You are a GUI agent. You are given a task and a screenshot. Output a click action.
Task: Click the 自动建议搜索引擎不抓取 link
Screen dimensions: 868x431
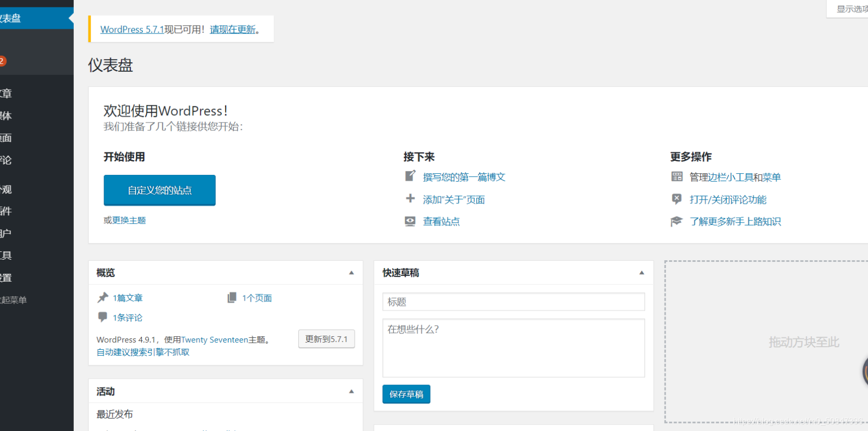(143, 352)
